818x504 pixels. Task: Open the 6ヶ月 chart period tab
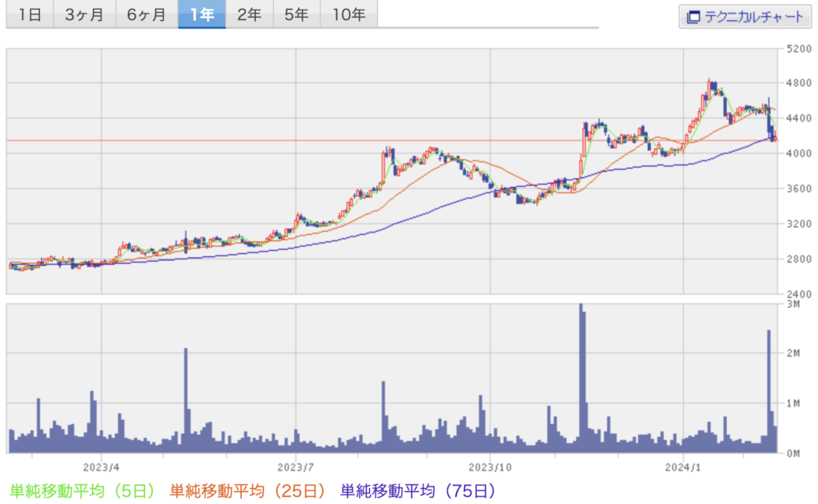(146, 14)
